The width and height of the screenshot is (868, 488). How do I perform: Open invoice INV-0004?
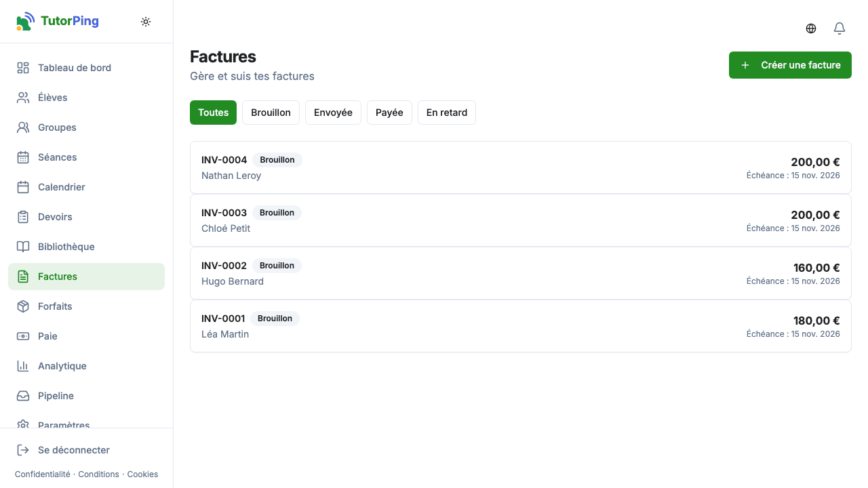tap(521, 167)
